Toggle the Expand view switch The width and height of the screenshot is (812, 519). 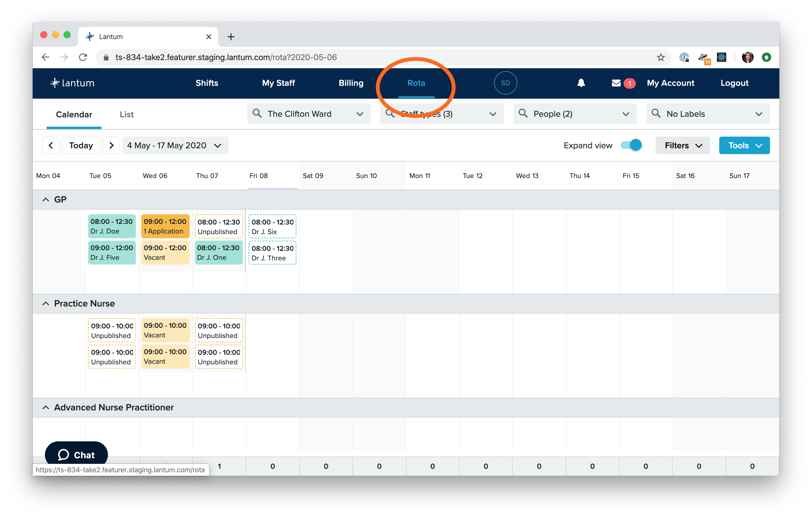click(x=631, y=145)
